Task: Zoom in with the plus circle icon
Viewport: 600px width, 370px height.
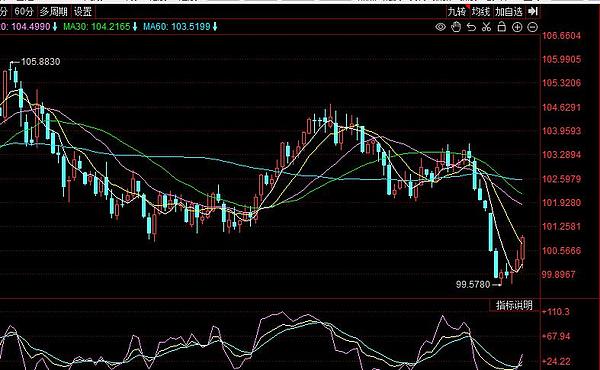Action: (x=517, y=27)
